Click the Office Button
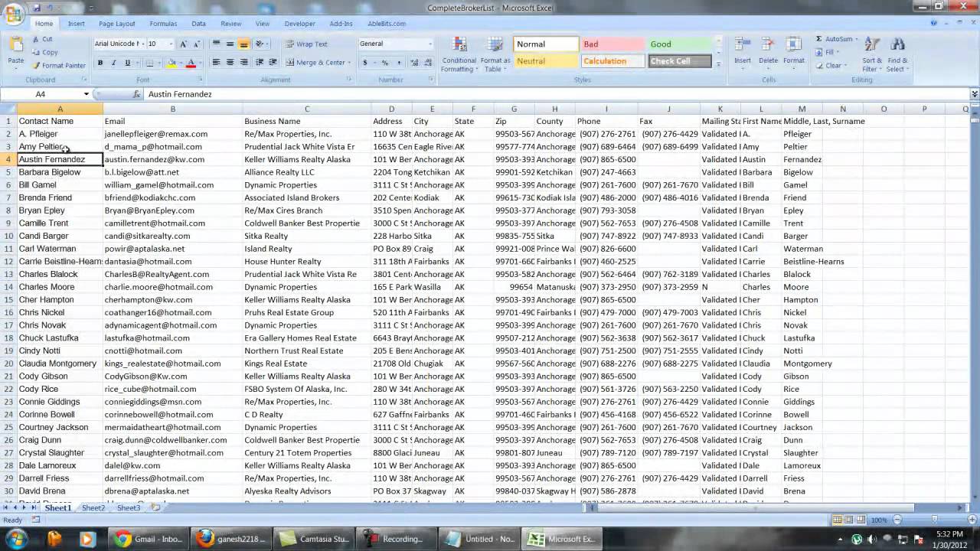 coord(13,15)
